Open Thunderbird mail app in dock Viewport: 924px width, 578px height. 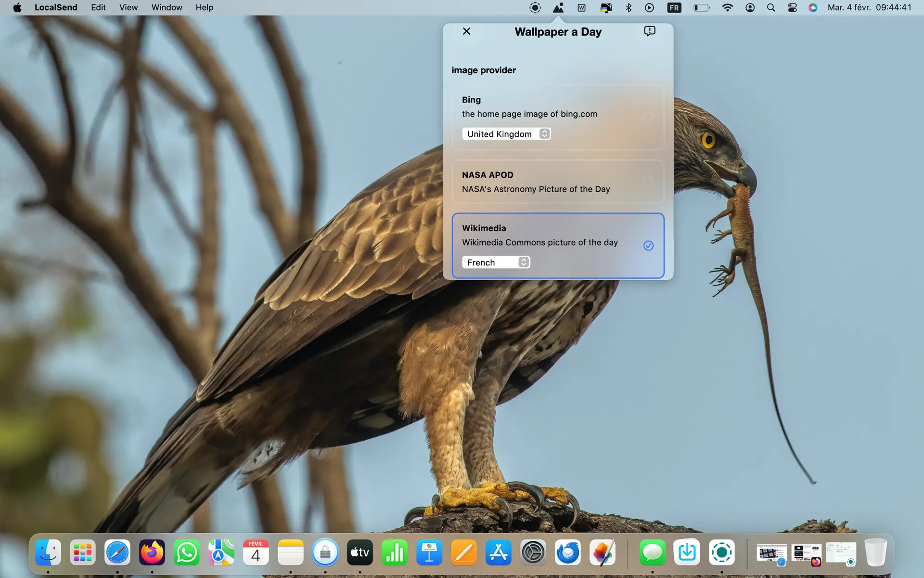click(568, 552)
